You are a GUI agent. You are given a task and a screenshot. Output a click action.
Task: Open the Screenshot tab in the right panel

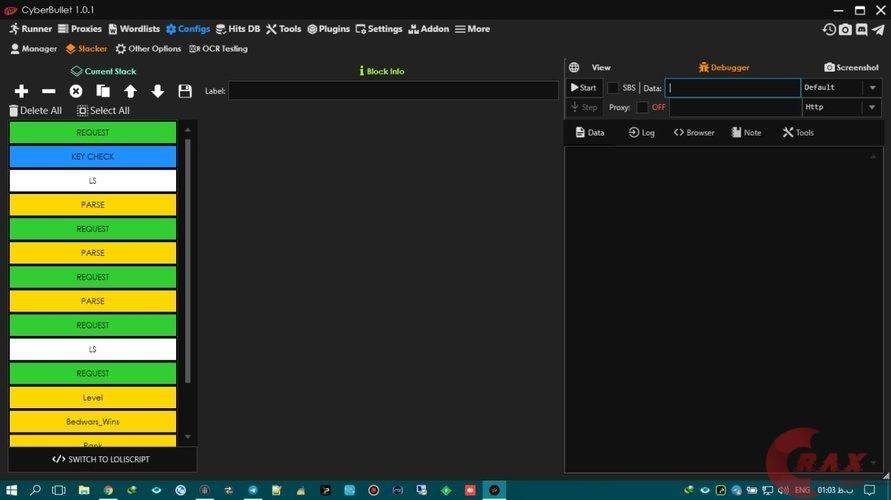coord(851,67)
